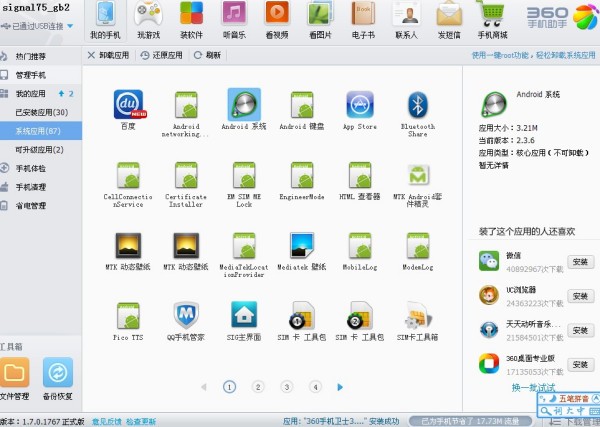The width and height of the screenshot is (600, 427).
Task: Go to previous page arrow
Action: (x=204, y=387)
